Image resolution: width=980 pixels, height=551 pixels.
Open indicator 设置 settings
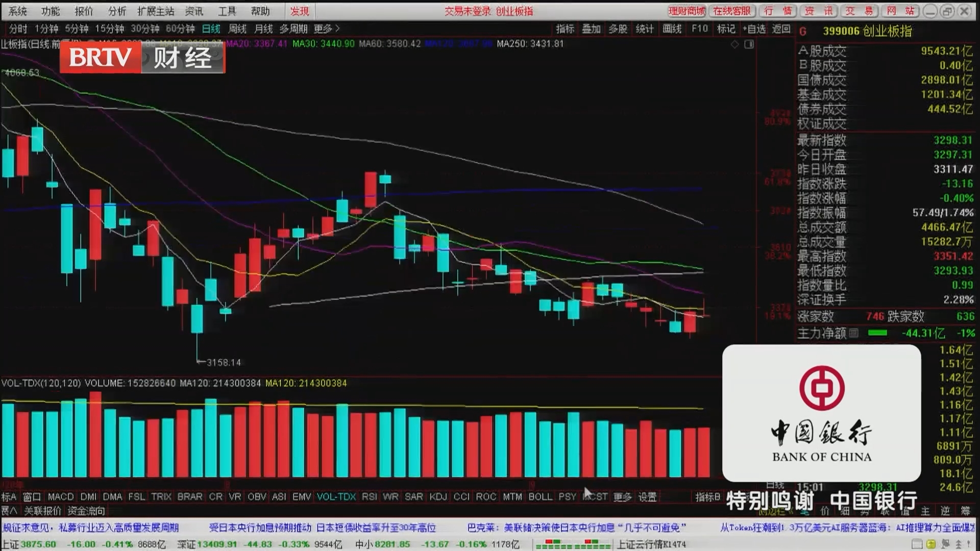tap(647, 496)
